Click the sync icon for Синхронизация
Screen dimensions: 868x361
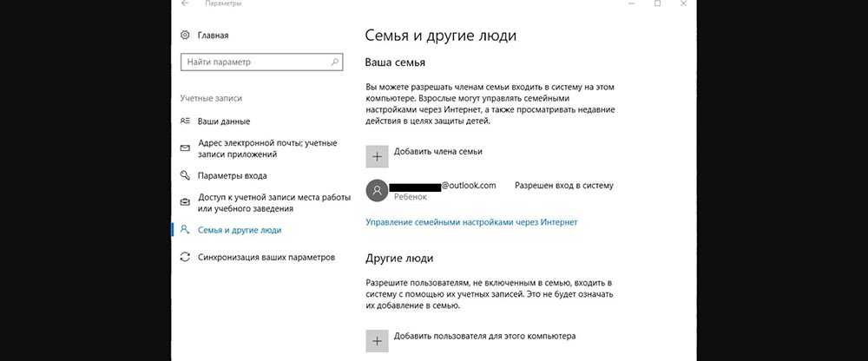(185, 258)
